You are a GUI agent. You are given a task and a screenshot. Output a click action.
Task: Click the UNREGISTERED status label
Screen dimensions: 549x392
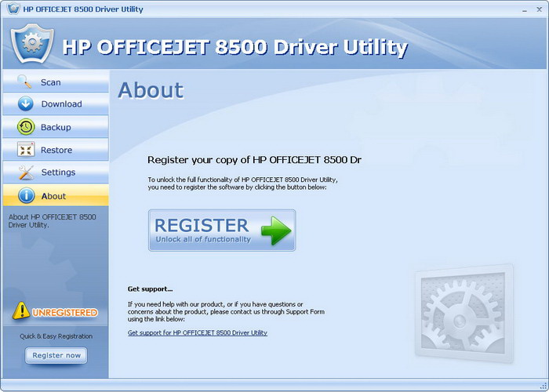tap(65, 312)
